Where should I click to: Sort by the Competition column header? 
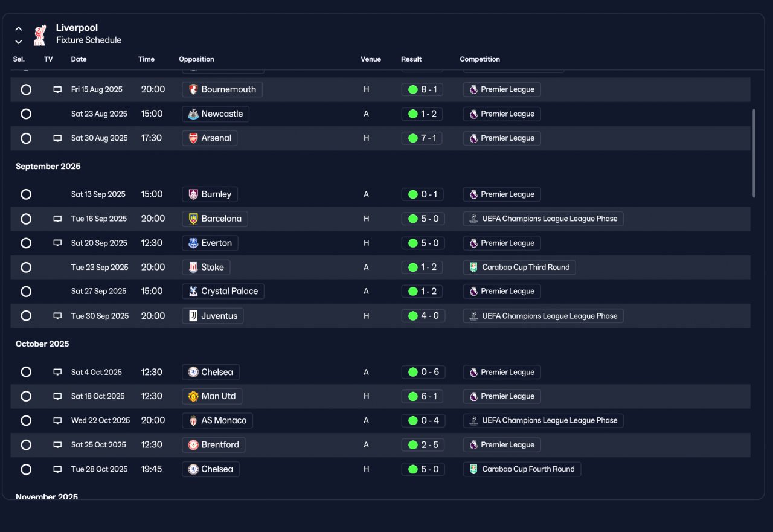[480, 59]
